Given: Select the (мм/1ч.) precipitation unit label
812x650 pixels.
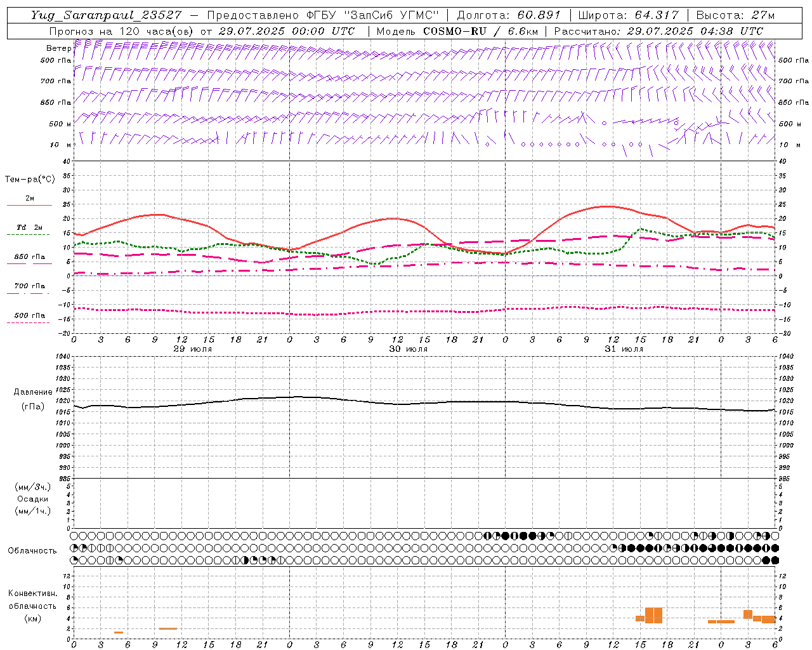Looking at the screenshot, I should coord(33,511).
